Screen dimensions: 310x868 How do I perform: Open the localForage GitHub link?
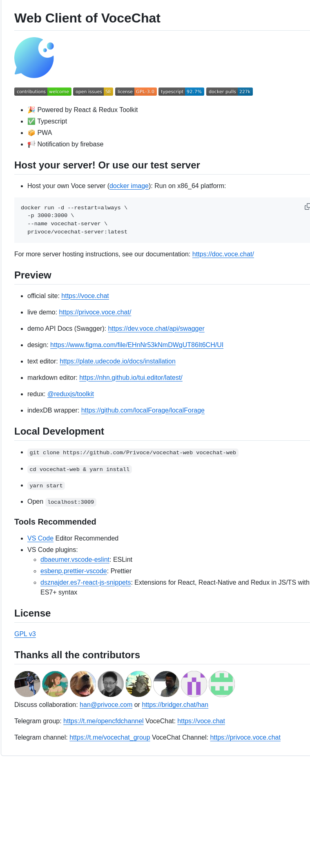tap(143, 410)
